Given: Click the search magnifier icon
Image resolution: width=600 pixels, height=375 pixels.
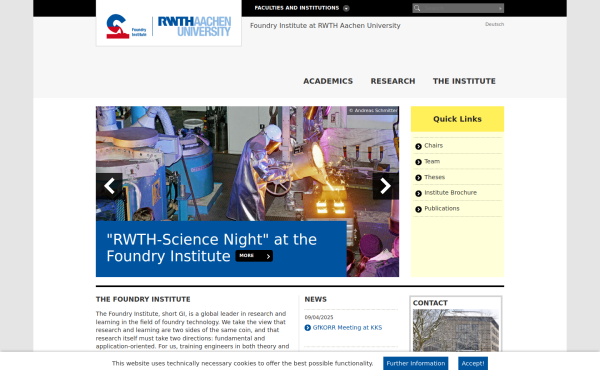Looking at the screenshot, I should (417, 8).
